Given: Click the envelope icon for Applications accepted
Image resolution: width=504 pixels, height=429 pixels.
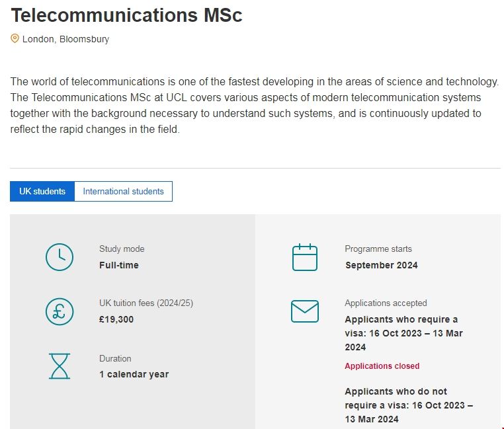Looking at the screenshot, I should (x=304, y=311).
